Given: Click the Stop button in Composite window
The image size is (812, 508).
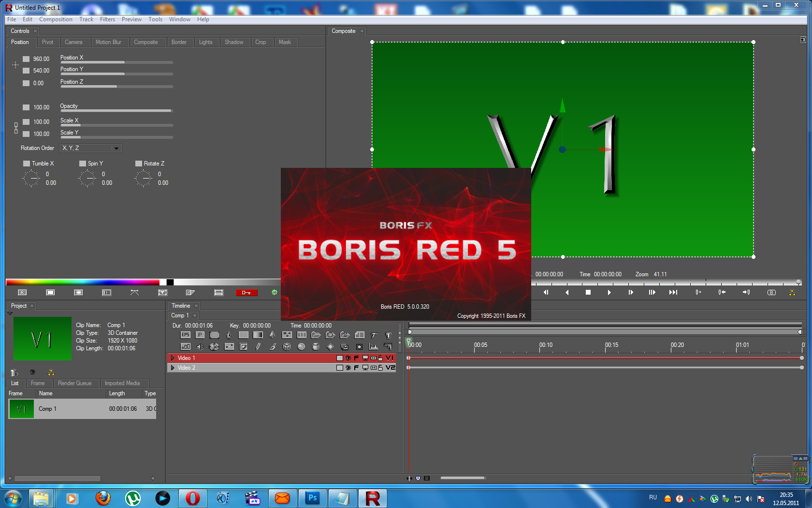Looking at the screenshot, I should pyautogui.click(x=588, y=292).
